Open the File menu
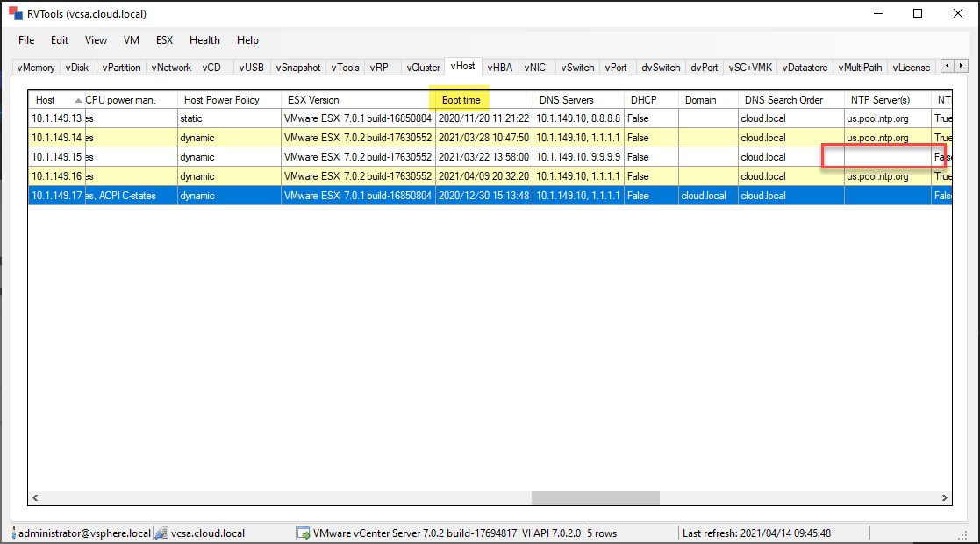Screen dimensions: 980x544 (26, 40)
